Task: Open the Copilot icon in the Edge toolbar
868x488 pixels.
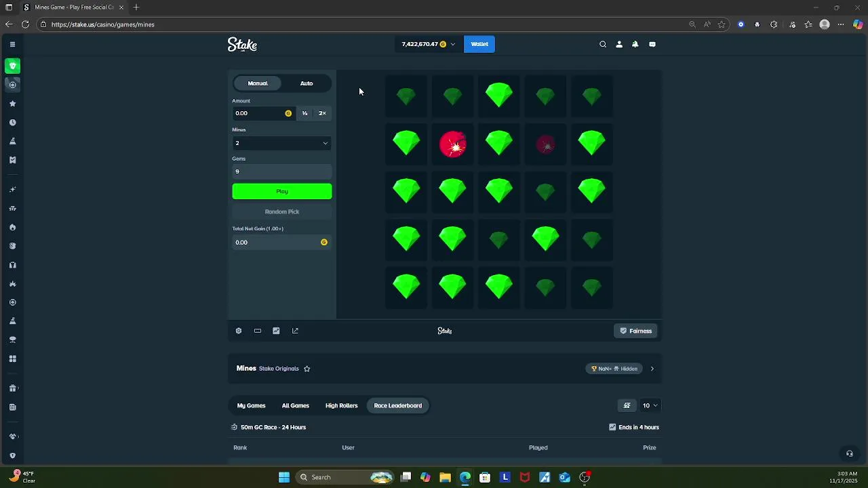Action: pyautogui.click(x=858, y=24)
